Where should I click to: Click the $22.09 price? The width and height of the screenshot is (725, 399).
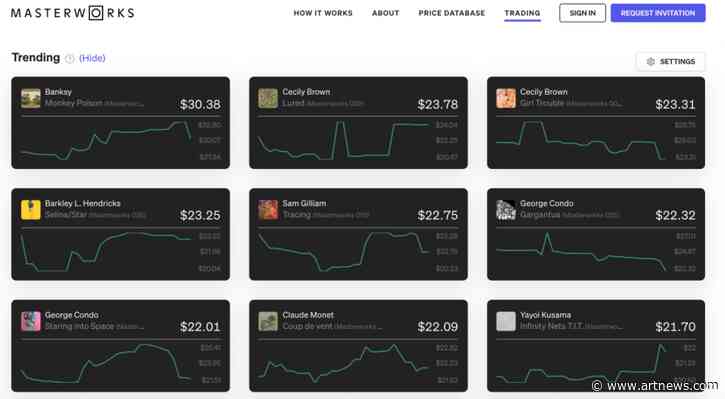click(437, 327)
